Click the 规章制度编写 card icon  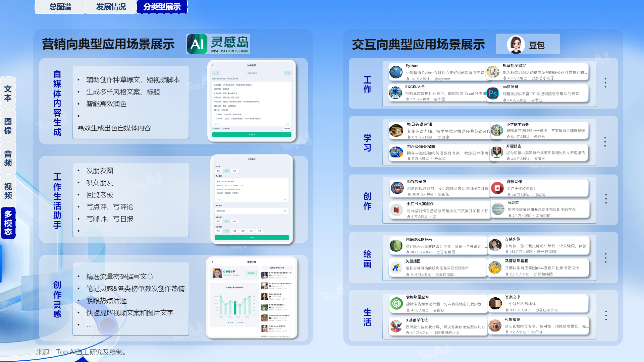click(493, 72)
